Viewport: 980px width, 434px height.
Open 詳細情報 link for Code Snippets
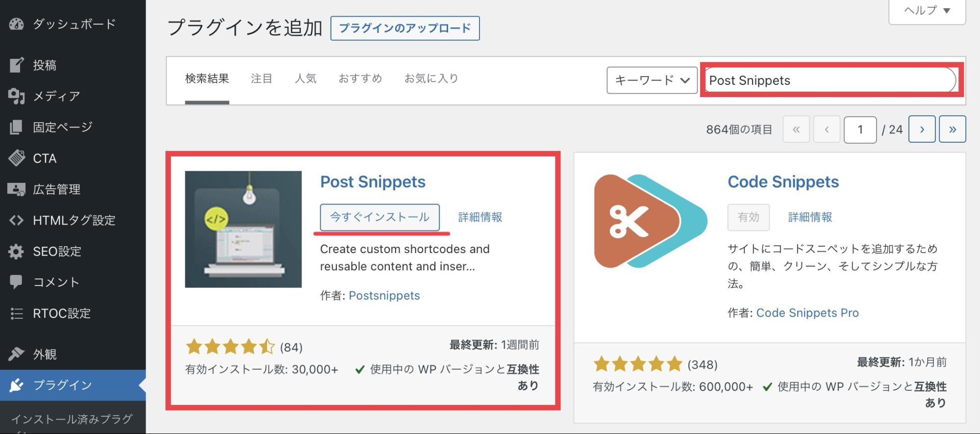click(x=810, y=217)
